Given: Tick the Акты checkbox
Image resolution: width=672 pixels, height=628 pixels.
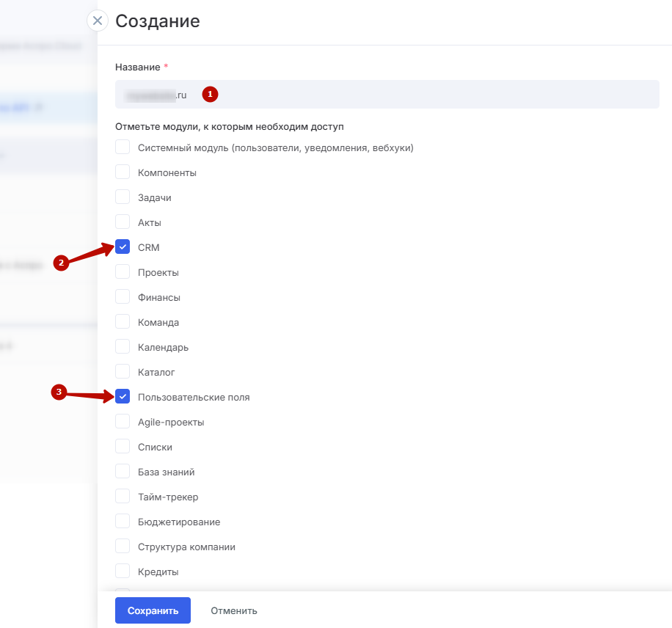Looking at the screenshot, I should click(x=123, y=222).
